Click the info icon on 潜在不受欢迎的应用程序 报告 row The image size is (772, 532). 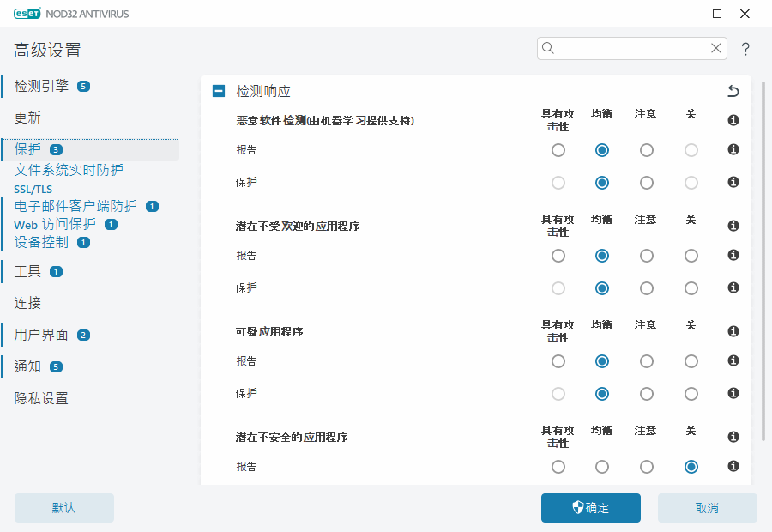click(x=733, y=255)
